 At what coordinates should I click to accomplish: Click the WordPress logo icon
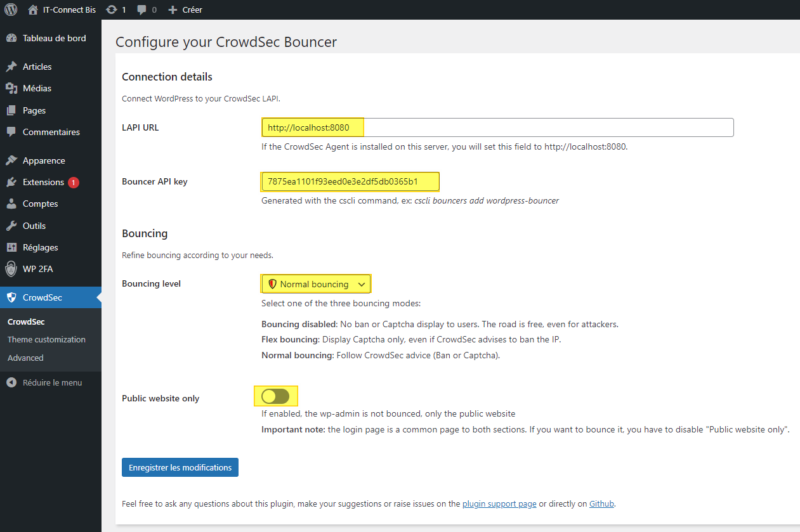click(10, 9)
